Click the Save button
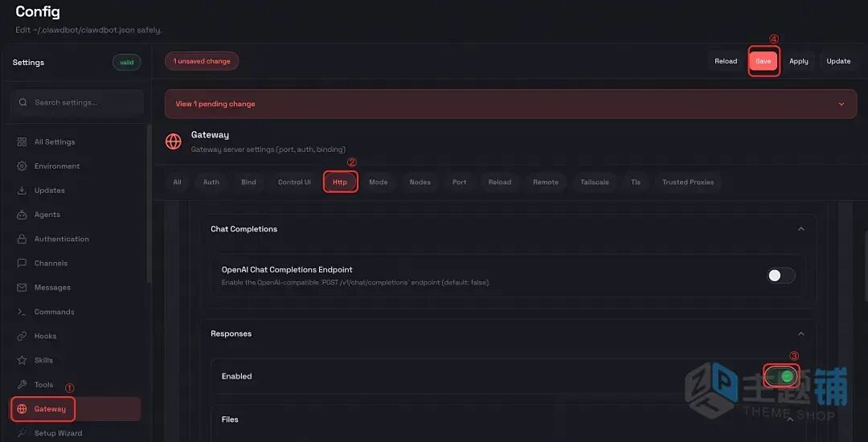The image size is (868, 442). [763, 61]
